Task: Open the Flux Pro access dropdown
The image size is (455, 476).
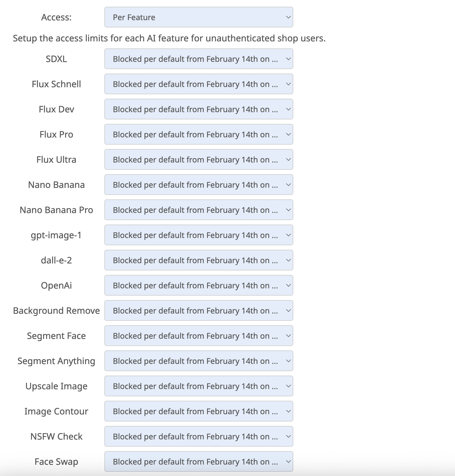Action: click(x=199, y=134)
